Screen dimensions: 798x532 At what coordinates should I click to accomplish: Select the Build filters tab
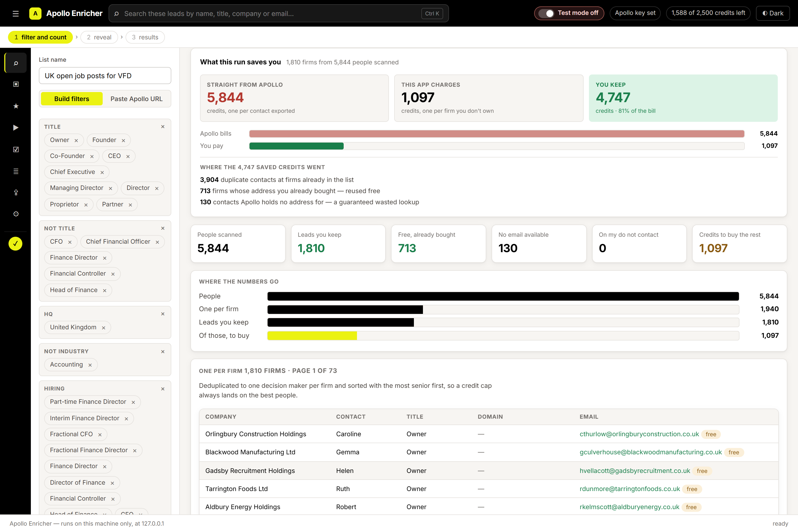click(x=72, y=99)
